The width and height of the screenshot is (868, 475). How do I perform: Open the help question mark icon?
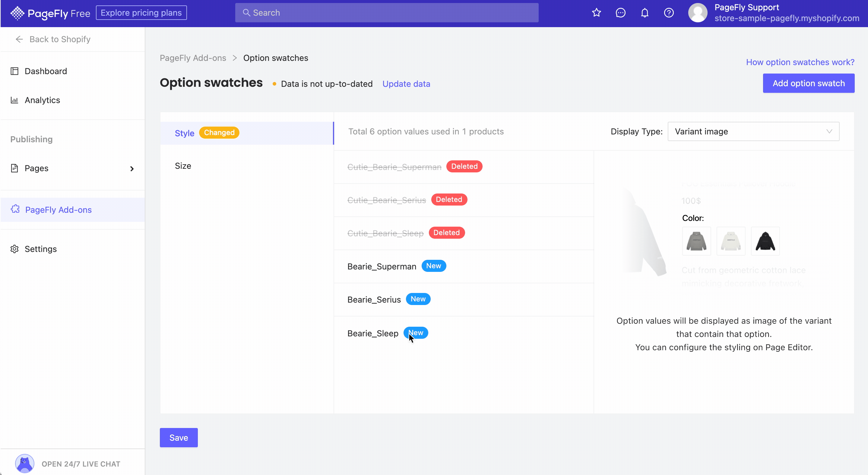[669, 13]
